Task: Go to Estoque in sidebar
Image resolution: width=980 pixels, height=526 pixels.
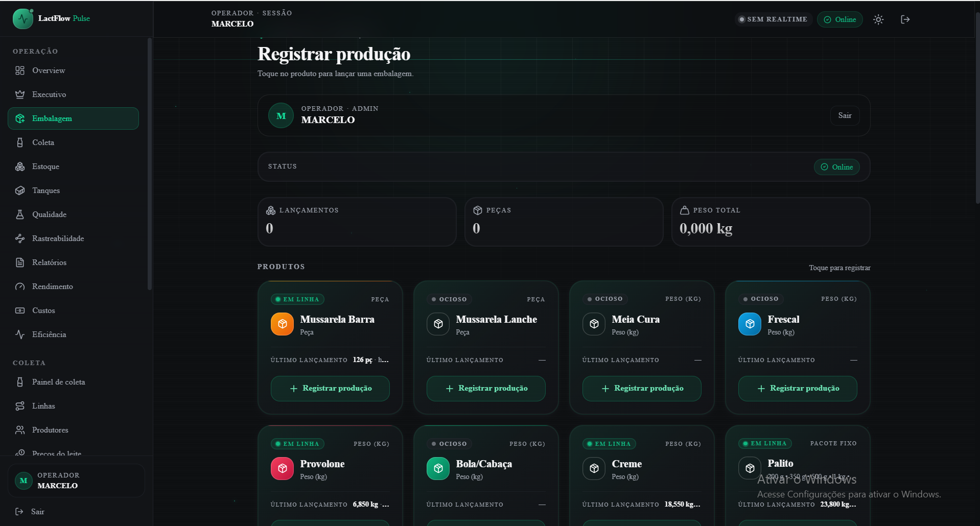Action: [73, 166]
